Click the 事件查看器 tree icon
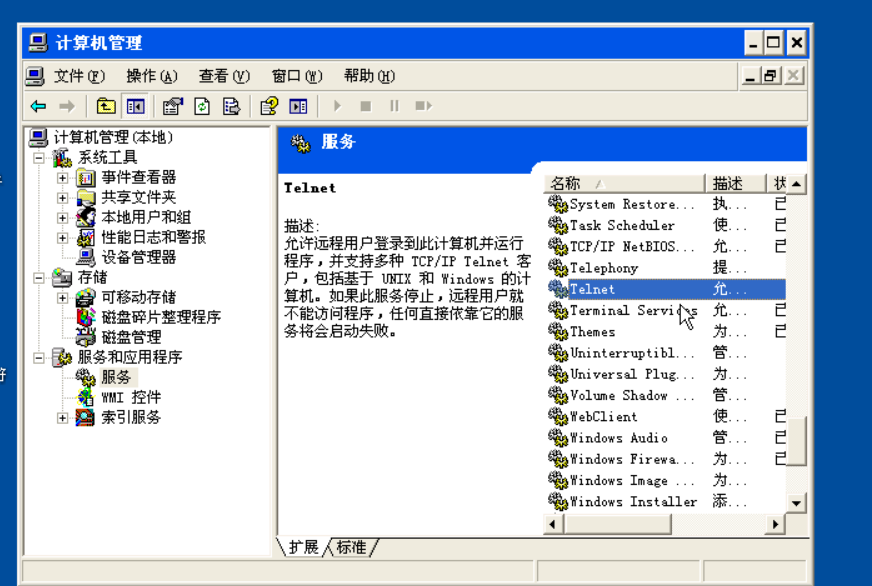Viewport: 872px width, 586px height. [86, 178]
